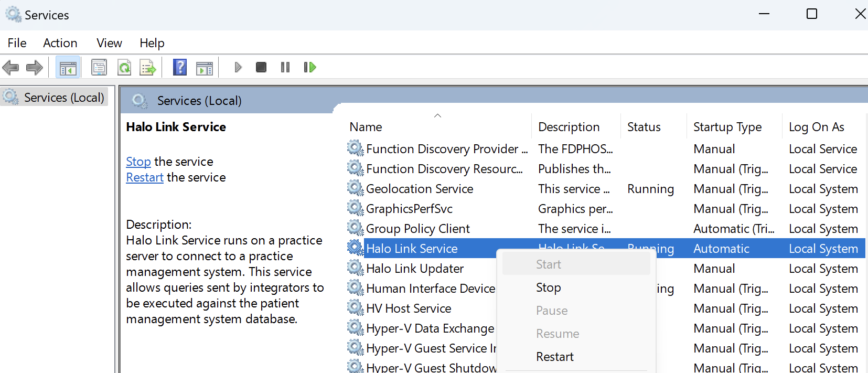Sort by the Name column header
The image size is (868, 373).
[x=366, y=127]
